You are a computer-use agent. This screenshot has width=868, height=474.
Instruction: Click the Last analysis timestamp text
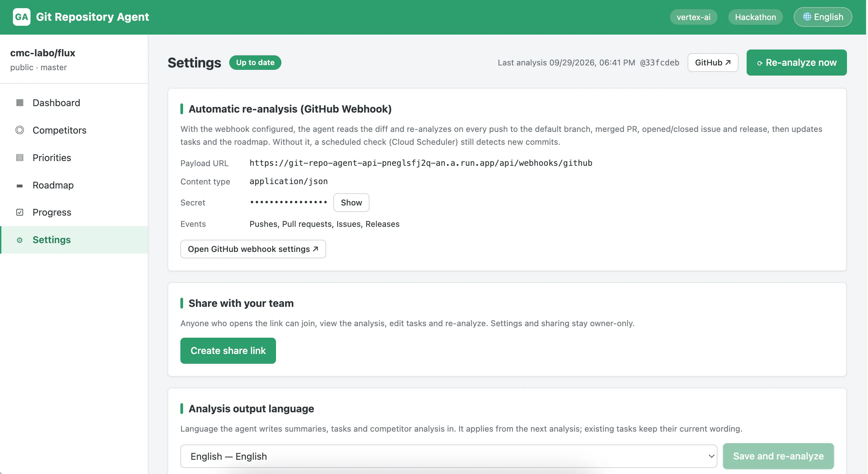point(566,62)
